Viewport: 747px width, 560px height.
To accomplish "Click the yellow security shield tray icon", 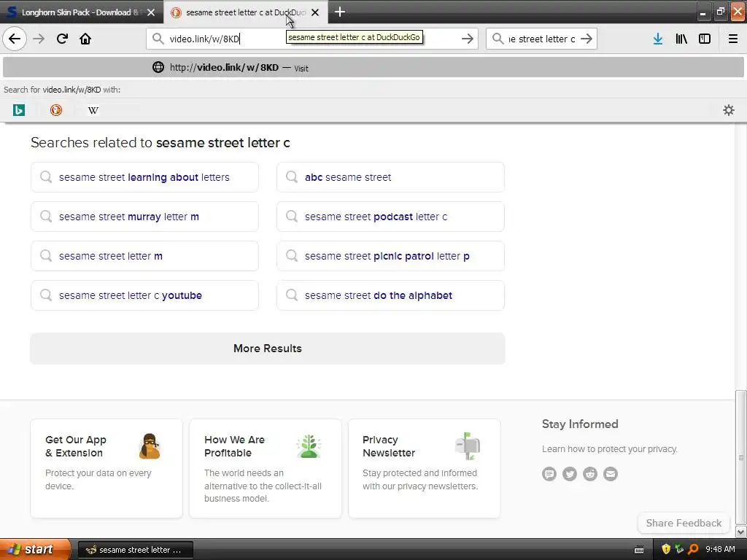I will click(x=666, y=549).
